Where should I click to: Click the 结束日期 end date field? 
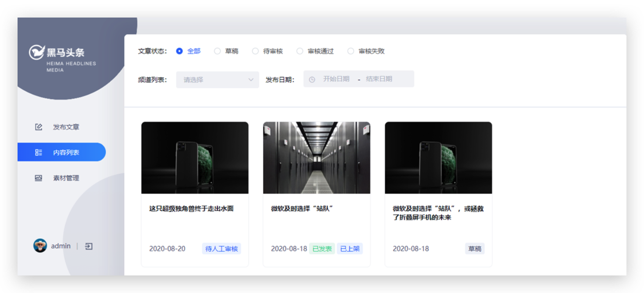point(379,79)
